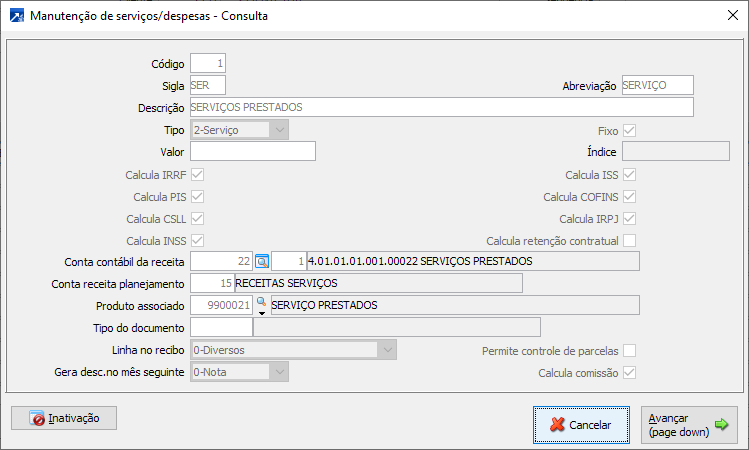Toggle the Calcula comissão checkbox
The height and width of the screenshot is (450, 749).
pos(630,373)
